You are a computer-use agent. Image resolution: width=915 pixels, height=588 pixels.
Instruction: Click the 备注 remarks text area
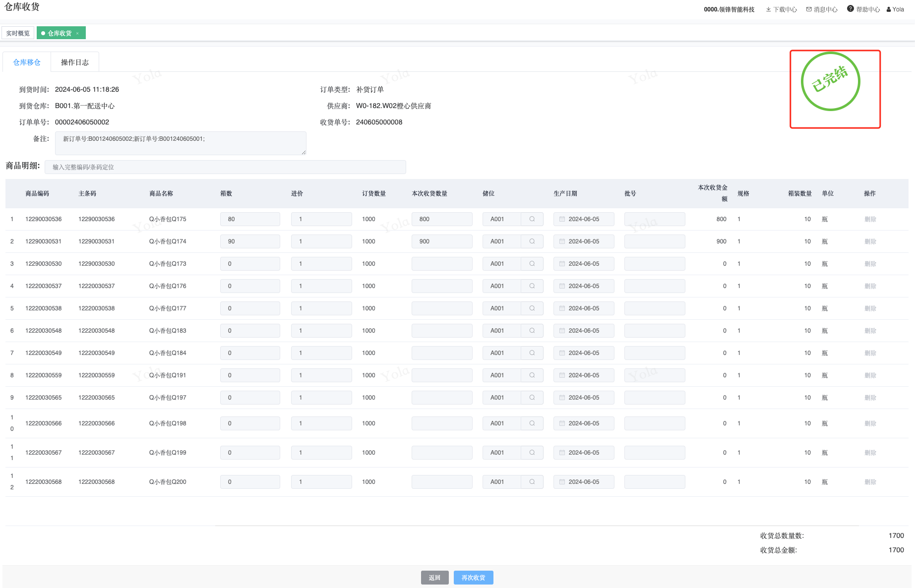pyautogui.click(x=181, y=143)
